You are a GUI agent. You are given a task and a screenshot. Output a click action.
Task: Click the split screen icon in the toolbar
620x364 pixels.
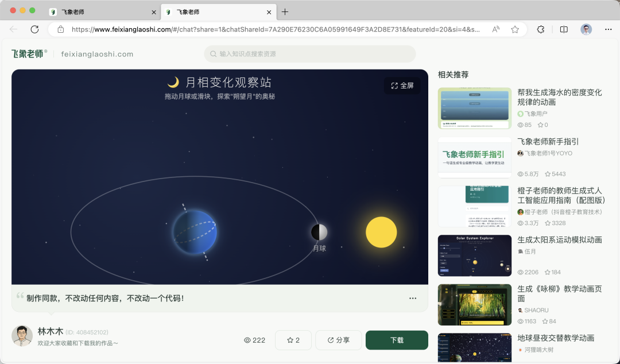(563, 29)
